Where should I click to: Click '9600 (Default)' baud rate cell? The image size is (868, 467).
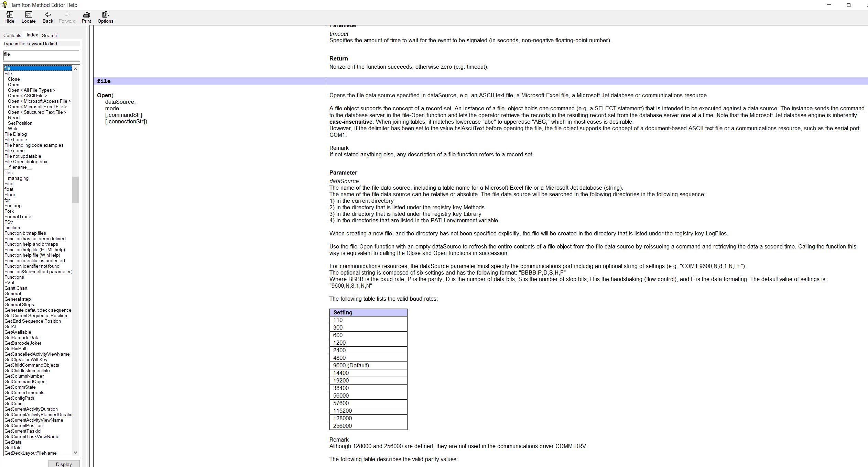(368, 365)
